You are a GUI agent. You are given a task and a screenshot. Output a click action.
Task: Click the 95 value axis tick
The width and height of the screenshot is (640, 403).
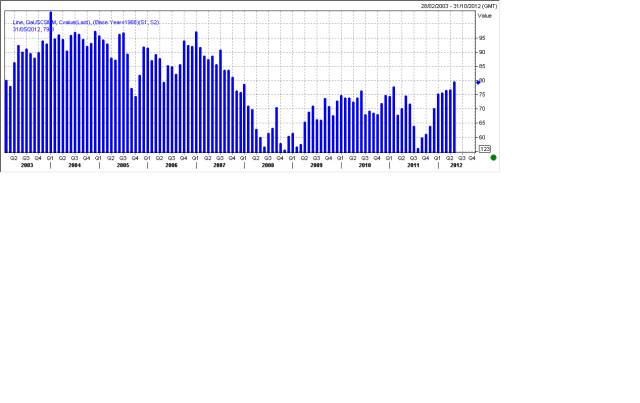pos(482,38)
